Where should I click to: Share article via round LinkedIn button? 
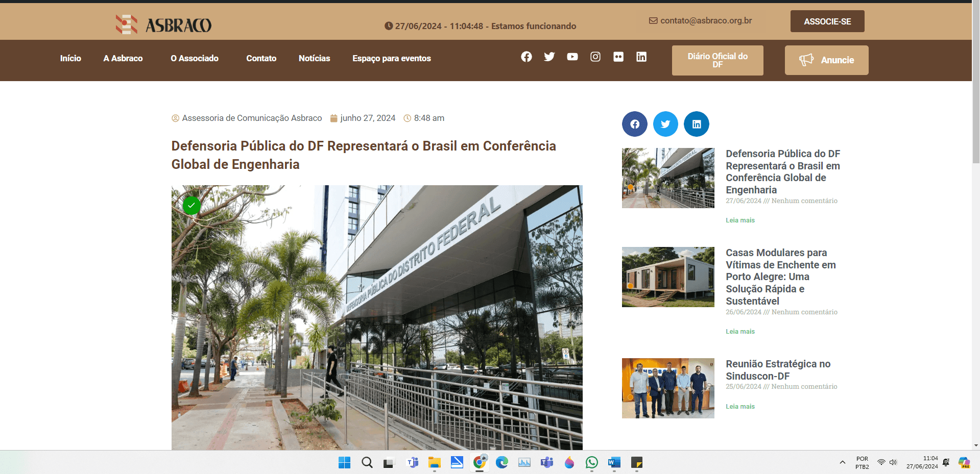click(x=697, y=124)
